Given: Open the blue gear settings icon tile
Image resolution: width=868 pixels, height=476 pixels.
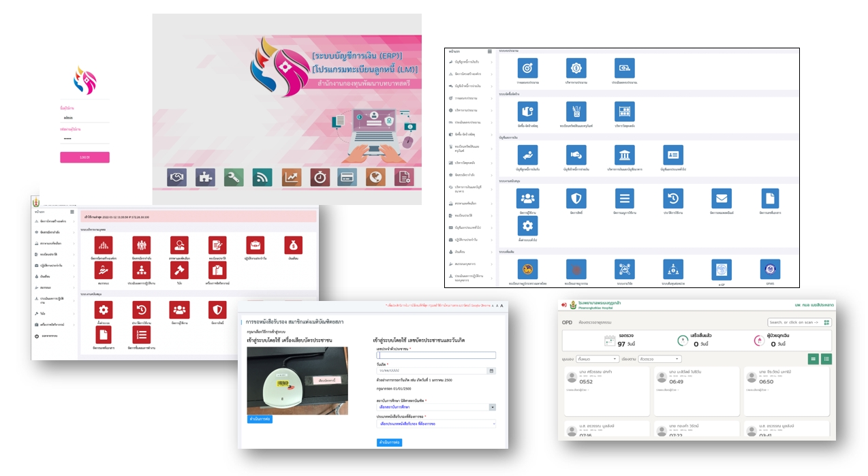Looking at the screenshot, I should tap(527, 226).
